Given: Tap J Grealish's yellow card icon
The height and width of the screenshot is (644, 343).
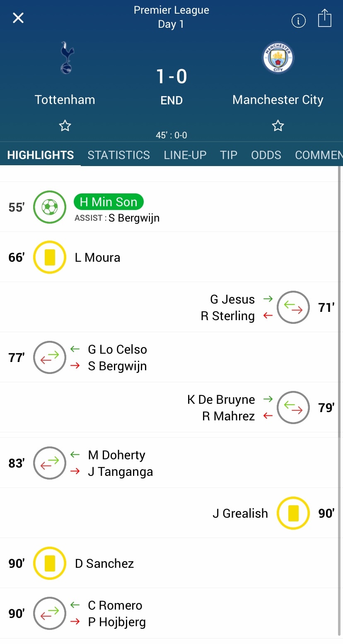Looking at the screenshot, I should point(293,513).
